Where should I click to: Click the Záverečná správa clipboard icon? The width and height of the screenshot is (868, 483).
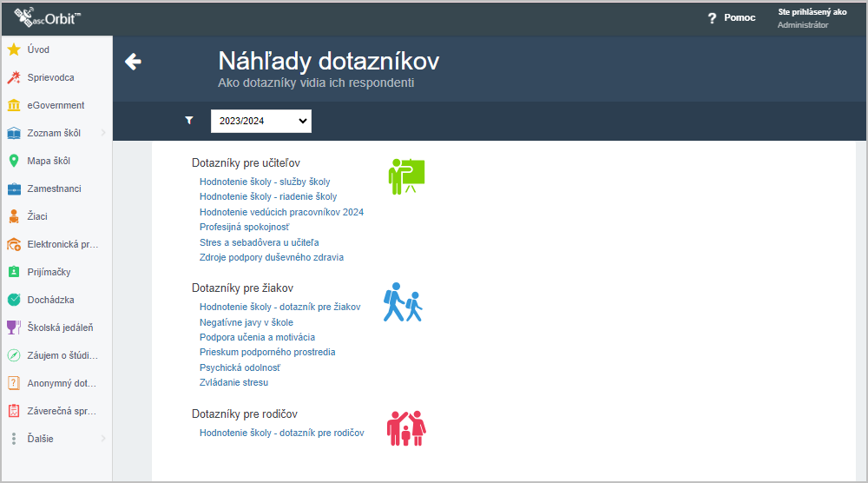tap(14, 410)
